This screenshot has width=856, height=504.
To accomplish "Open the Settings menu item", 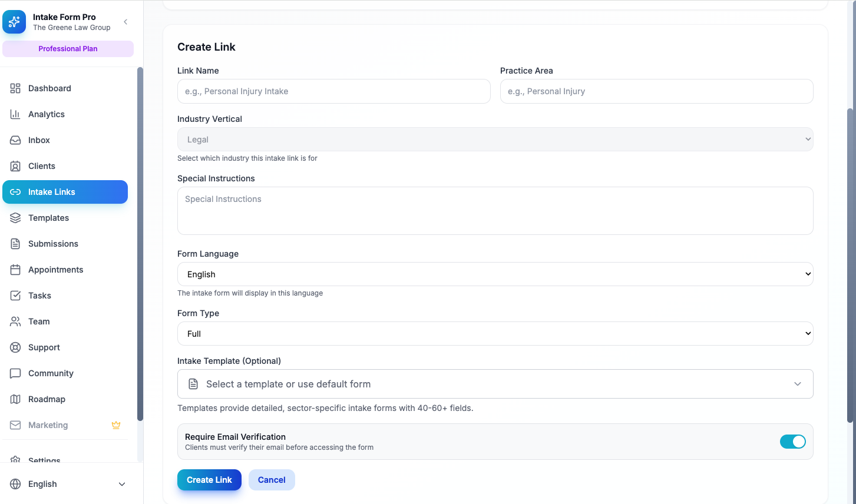I will tap(44, 460).
